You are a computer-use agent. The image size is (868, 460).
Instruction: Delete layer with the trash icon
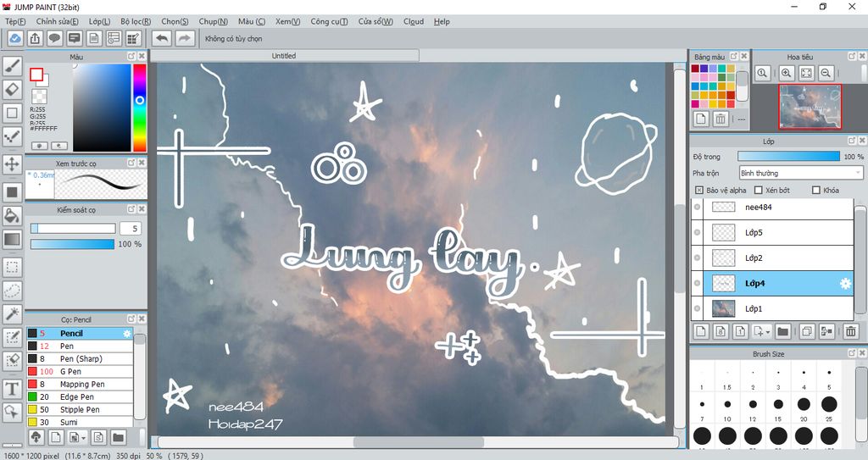pos(851,331)
